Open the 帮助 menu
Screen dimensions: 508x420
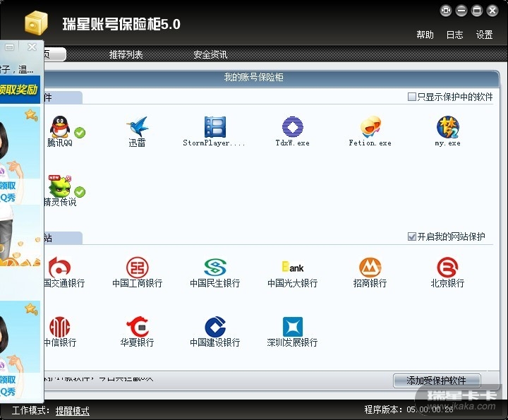tap(425, 35)
